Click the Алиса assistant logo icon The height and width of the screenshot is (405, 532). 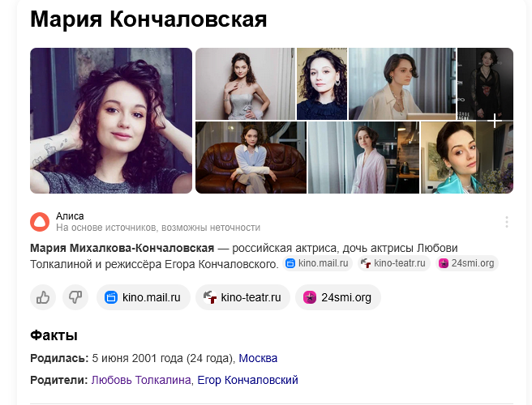[x=40, y=222]
